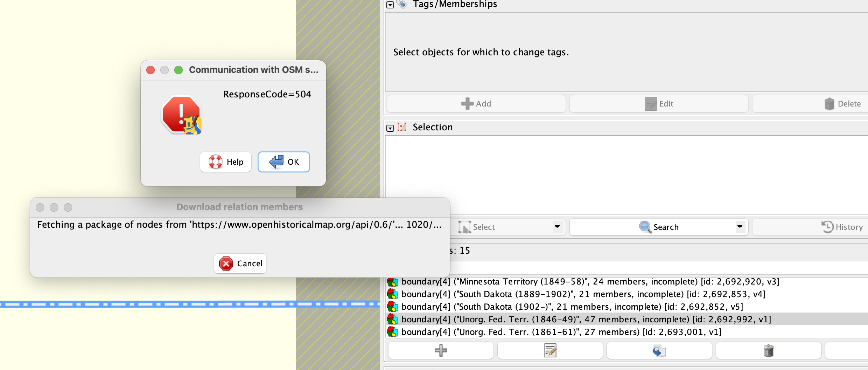Image resolution: width=868 pixels, height=370 pixels.
Task: Collapse the Selection panel
Action: tap(390, 128)
